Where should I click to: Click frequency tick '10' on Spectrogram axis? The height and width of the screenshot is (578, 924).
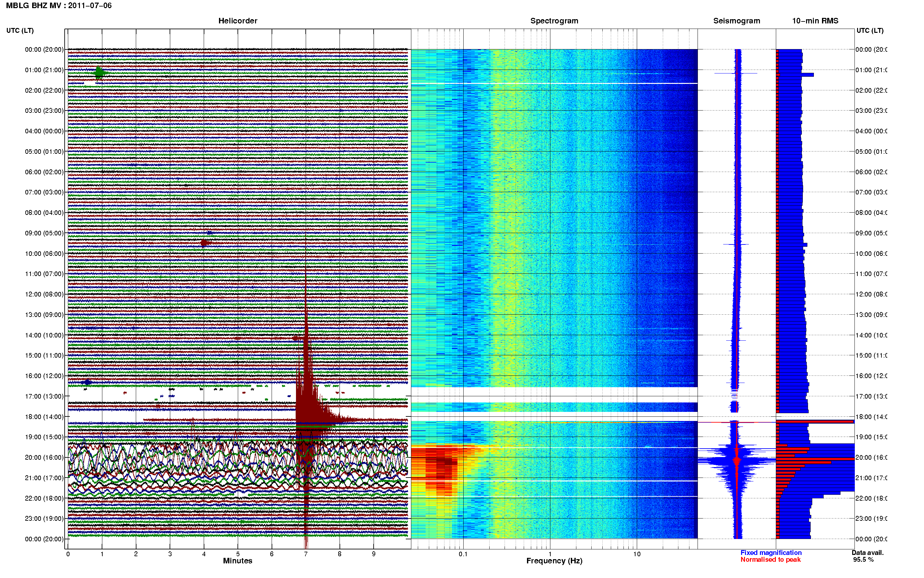click(x=637, y=554)
